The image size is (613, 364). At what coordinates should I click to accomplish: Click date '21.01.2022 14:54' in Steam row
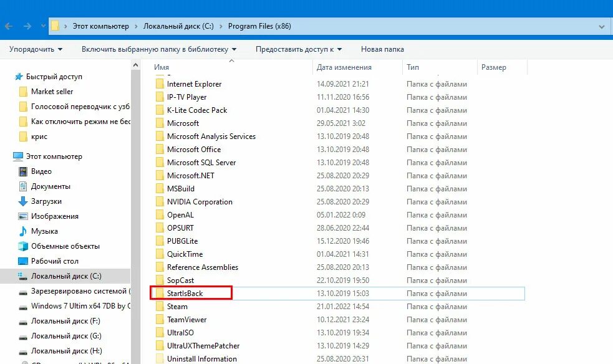[x=343, y=307]
